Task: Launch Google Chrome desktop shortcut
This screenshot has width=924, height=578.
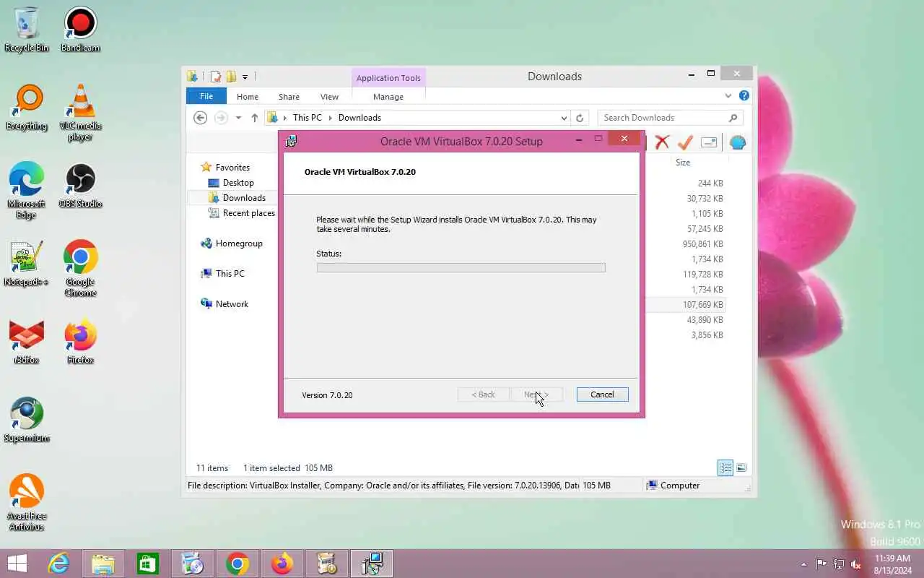Action: tap(80, 268)
